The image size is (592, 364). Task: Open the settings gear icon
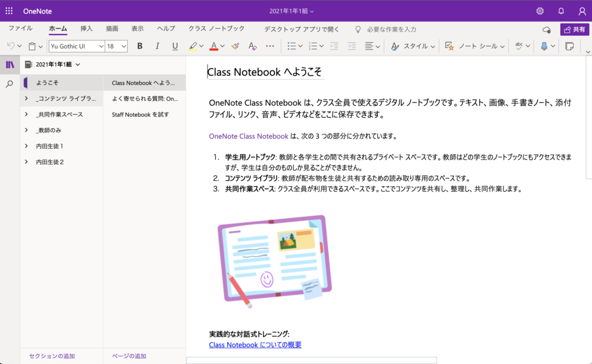[x=540, y=11]
